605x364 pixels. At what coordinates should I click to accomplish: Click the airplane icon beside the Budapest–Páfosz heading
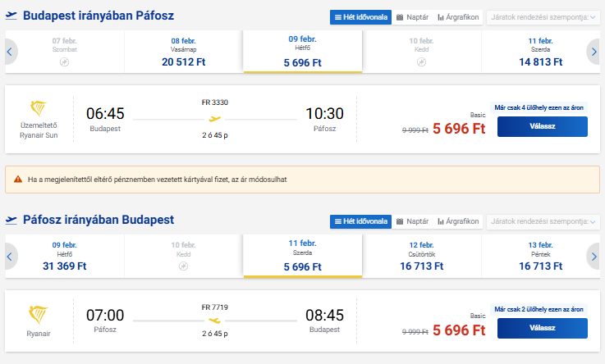[11, 16]
